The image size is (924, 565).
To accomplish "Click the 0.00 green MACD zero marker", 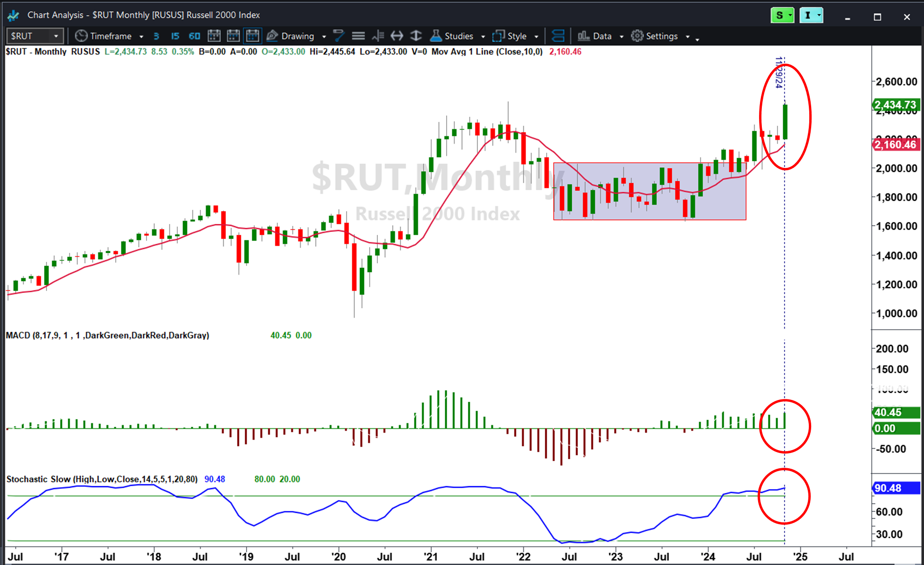I will [896, 428].
